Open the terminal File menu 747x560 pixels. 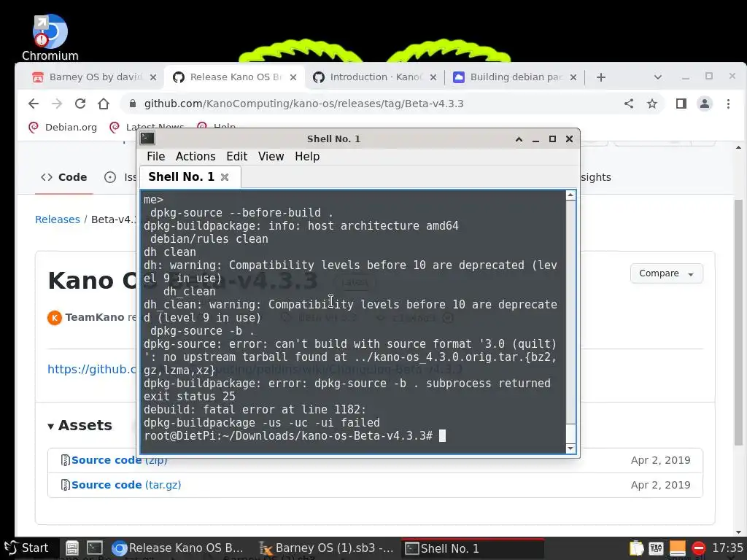click(x=155, y=156)
